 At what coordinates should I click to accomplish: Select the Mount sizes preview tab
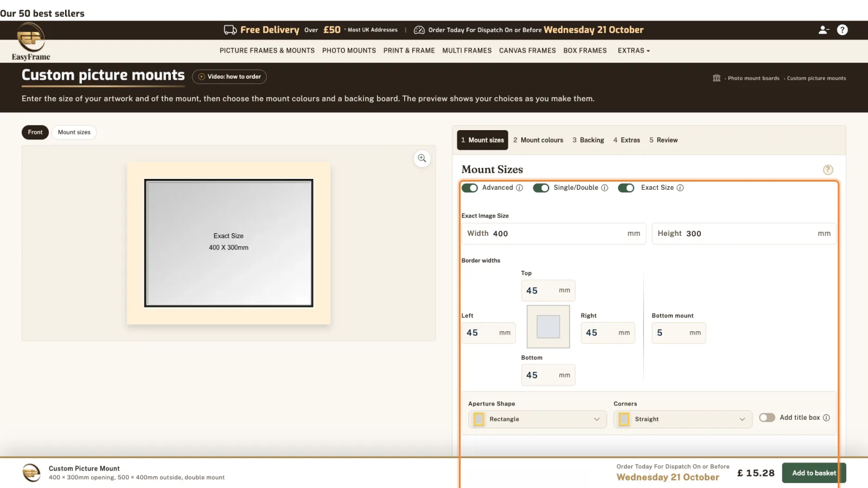click(74, 132)
